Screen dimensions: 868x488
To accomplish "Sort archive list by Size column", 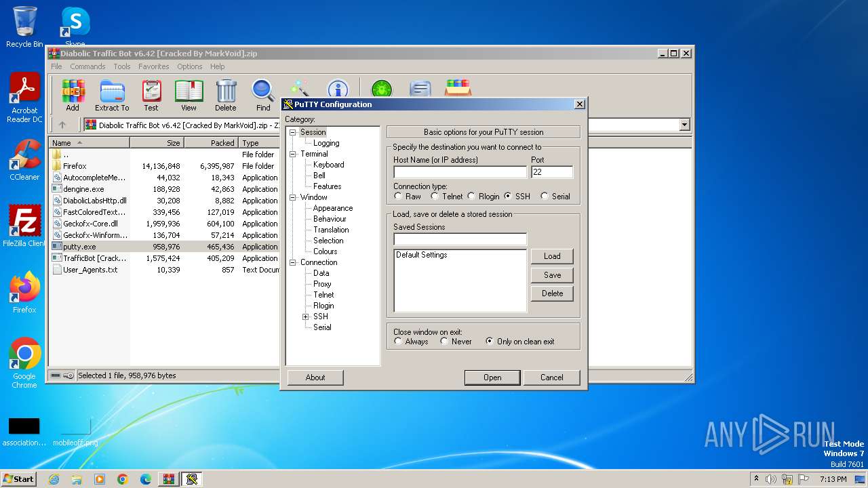I will click(x=157, y=143).
